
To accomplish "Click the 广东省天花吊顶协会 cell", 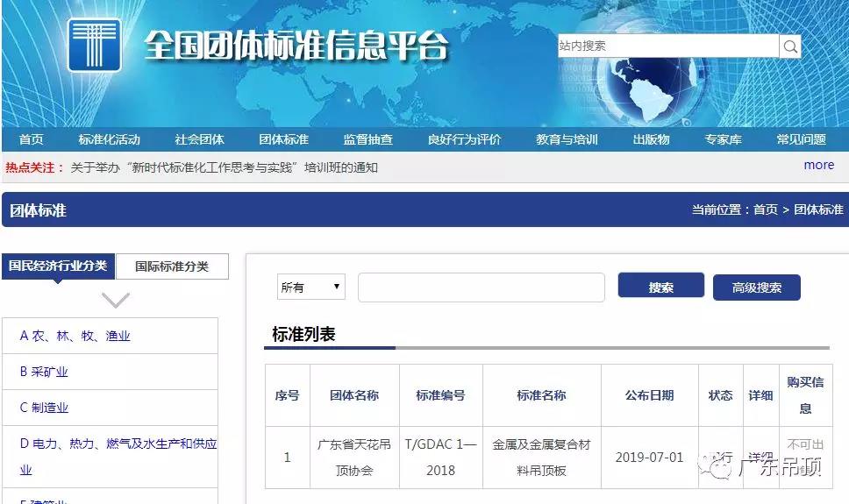I will pos(354,458).
